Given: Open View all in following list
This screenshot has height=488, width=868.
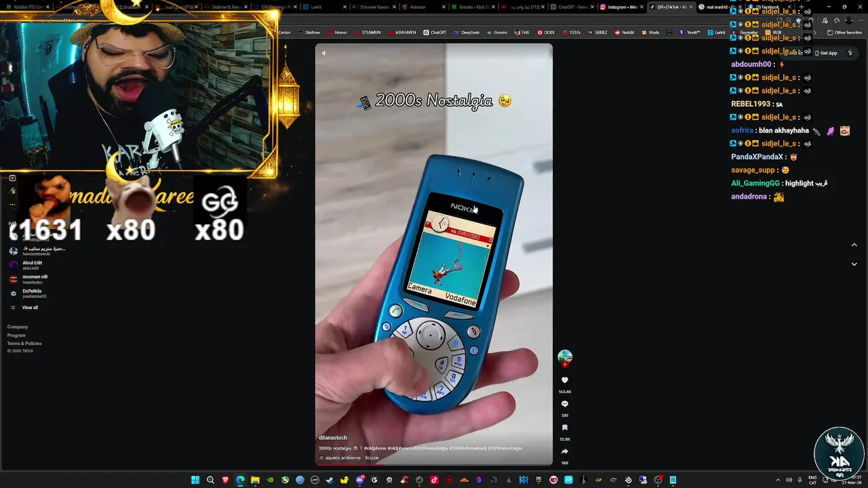Looking at the screenshot, I should pos(25,308).
